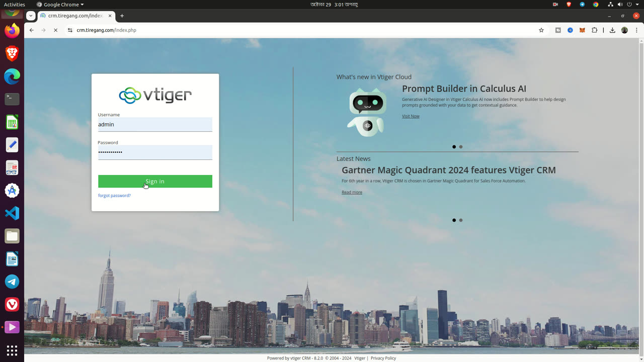Launch Brave browser from the dock
This screenshot has width=644, height=362.
tap(12, 53)
